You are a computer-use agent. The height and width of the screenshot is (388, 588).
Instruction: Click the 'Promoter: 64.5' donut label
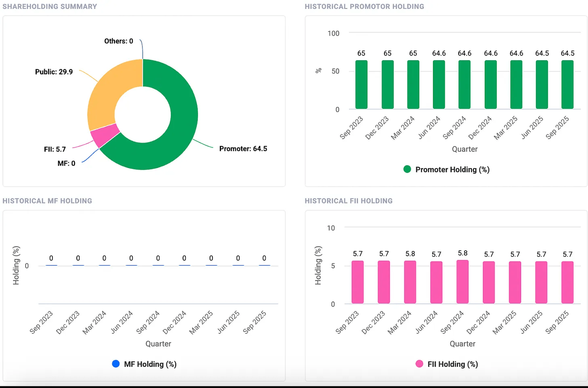[243, 149]
